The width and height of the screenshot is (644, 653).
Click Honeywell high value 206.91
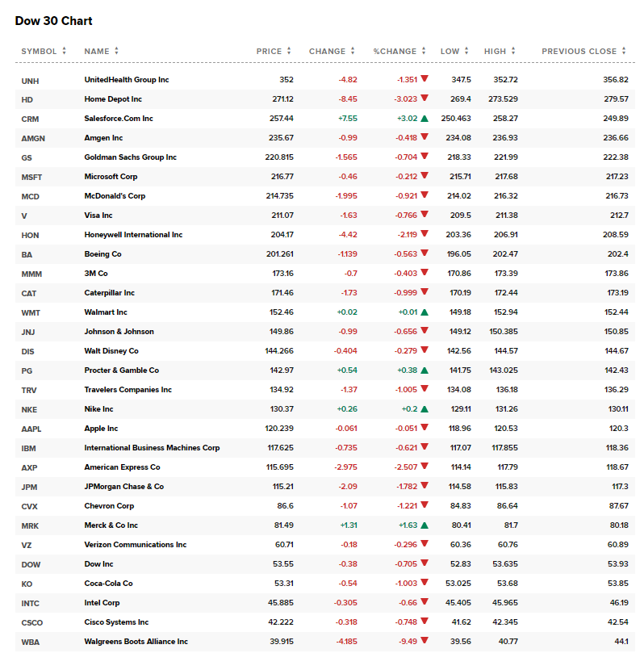point(506,234)
